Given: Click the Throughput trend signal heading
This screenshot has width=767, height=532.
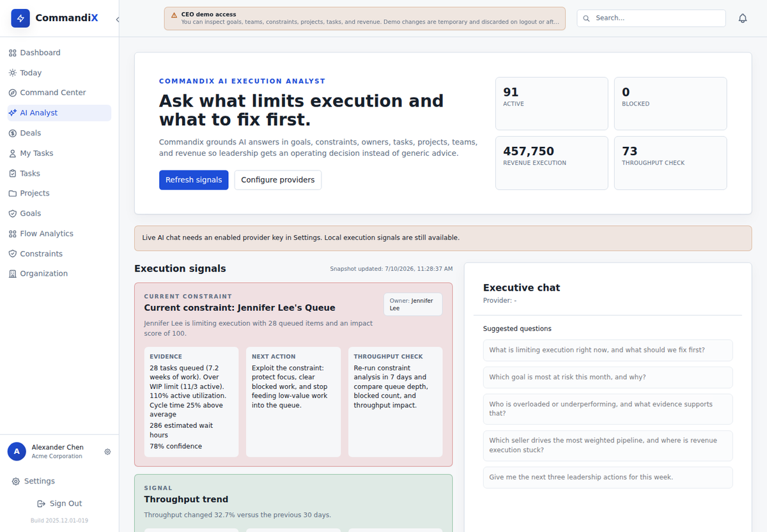Looking at the screenshot, I should (x=186, y=499).
